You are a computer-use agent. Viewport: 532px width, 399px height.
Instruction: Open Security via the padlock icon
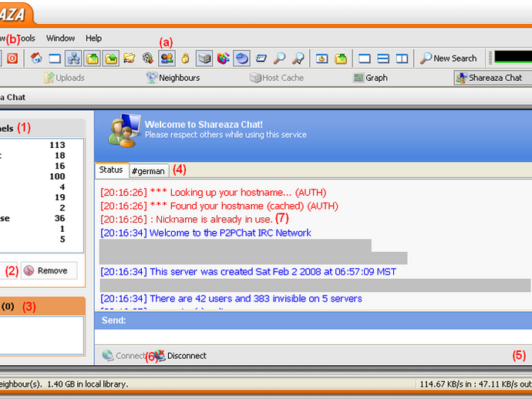[x=185, y=59]
